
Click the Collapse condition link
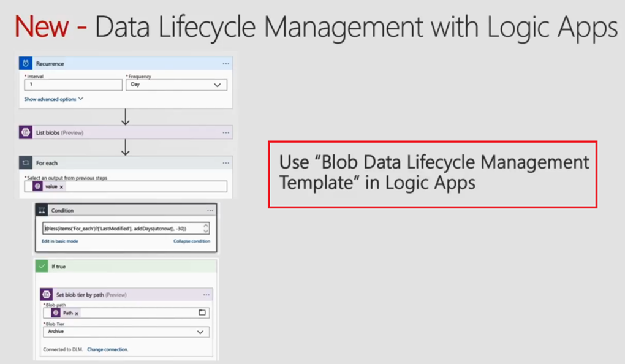[192, 241]
